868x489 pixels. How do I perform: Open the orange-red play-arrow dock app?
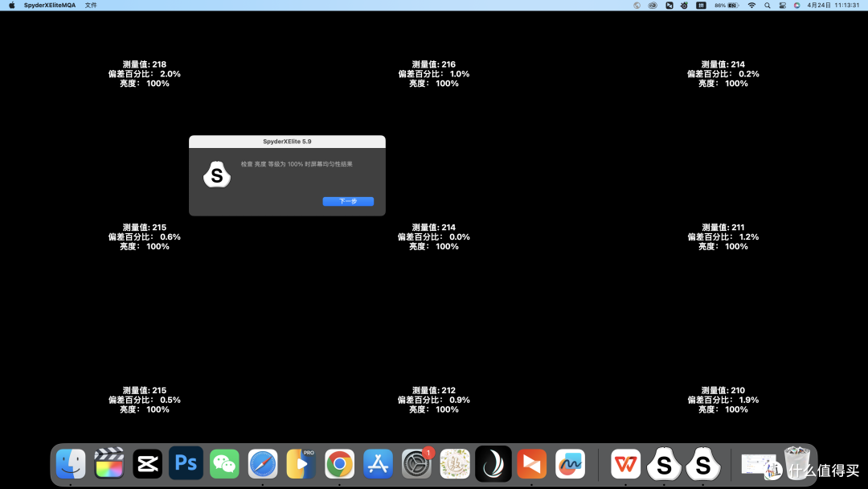(531, 463)
